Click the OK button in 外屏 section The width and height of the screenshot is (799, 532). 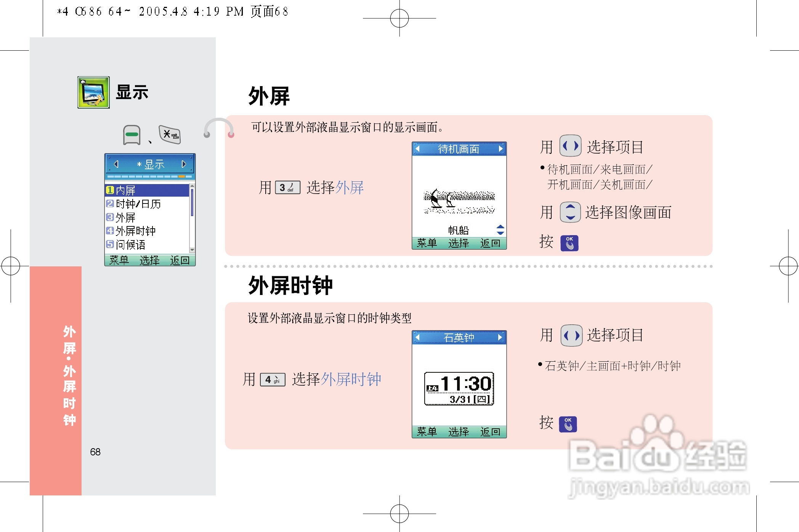tap(569, 243)
